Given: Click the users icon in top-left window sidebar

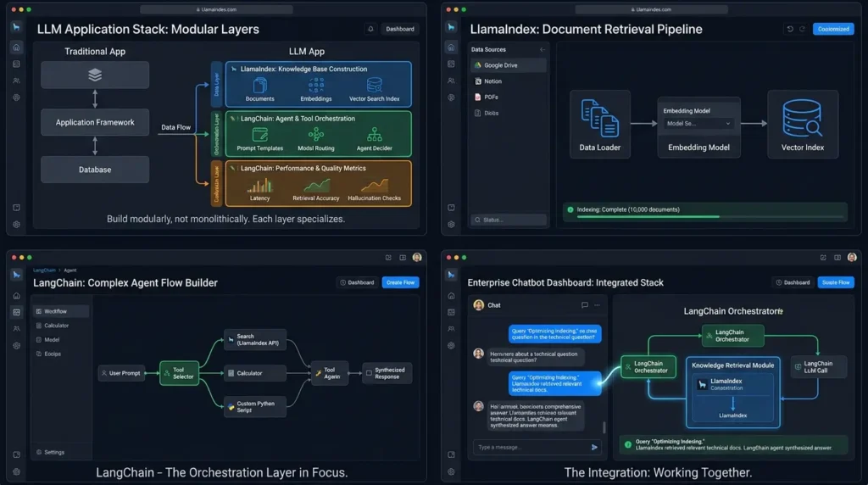Looking at the screenshot, I should tap(16, 81).
